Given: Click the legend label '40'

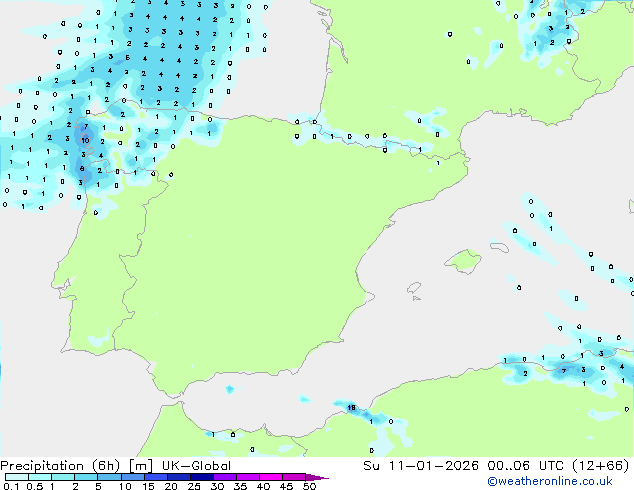Looking at the screenshot, I should (264, 486).
